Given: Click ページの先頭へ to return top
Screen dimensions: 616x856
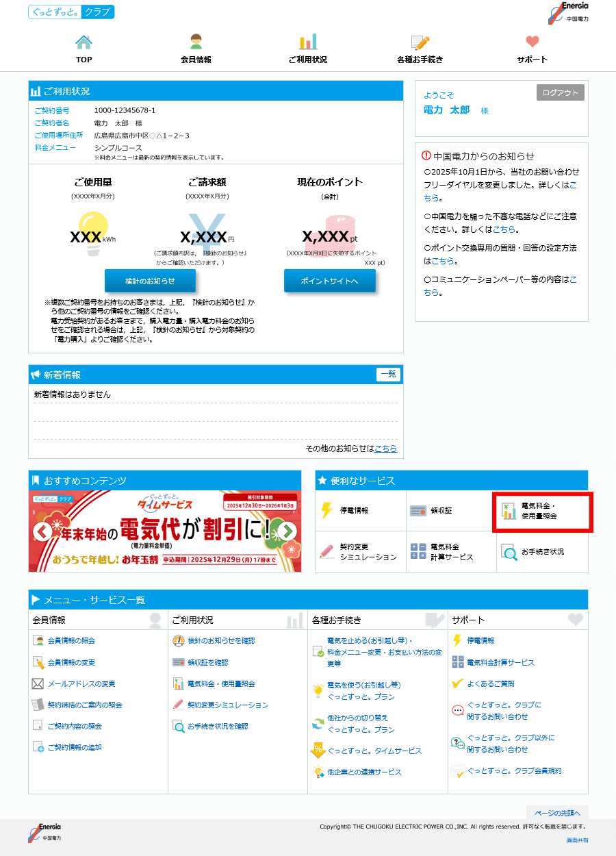Looking at the screenshot, I should pos(556,813).
